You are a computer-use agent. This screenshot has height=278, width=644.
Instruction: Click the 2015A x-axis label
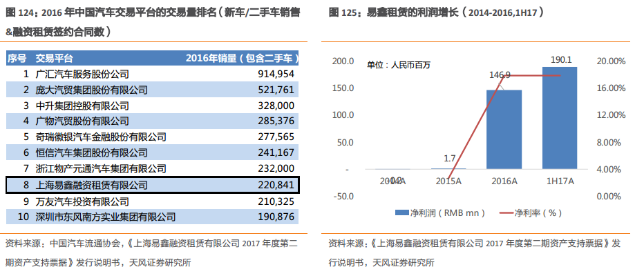[x=449, y=181]
